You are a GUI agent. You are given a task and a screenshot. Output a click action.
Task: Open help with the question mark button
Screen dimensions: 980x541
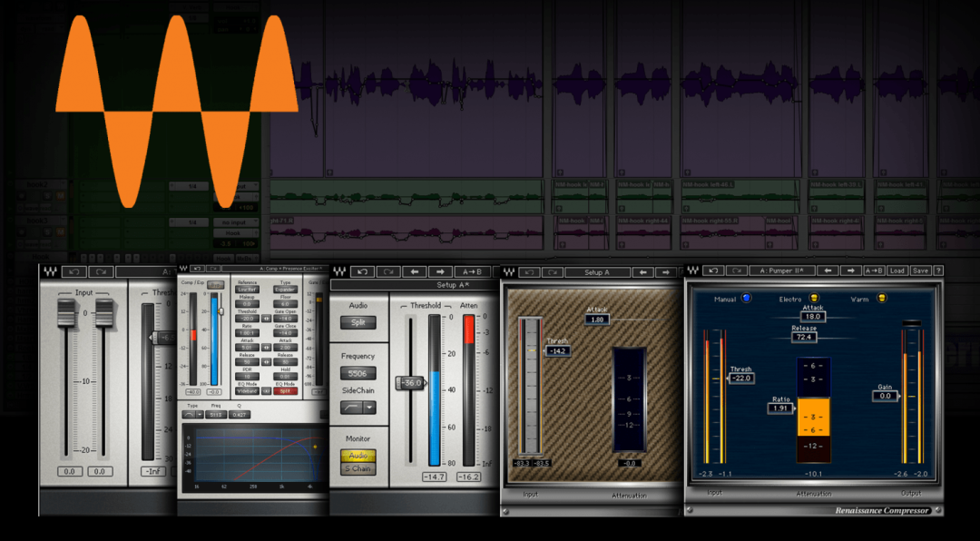(x=937, y=270)
